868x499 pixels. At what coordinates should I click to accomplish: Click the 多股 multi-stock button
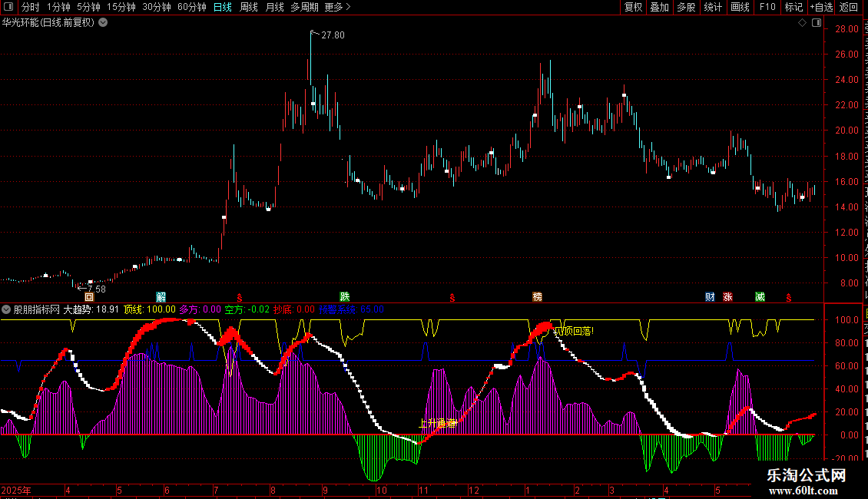click(687, 7)
